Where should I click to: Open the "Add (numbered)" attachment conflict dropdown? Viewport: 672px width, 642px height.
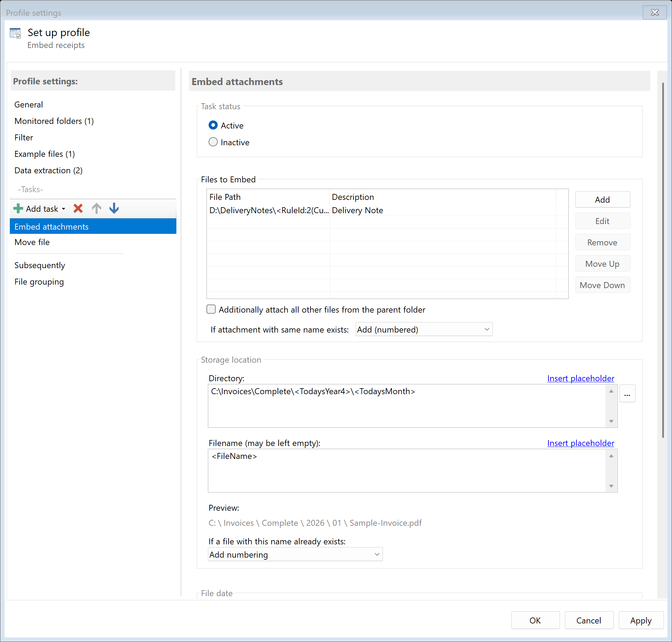point(423,329)
